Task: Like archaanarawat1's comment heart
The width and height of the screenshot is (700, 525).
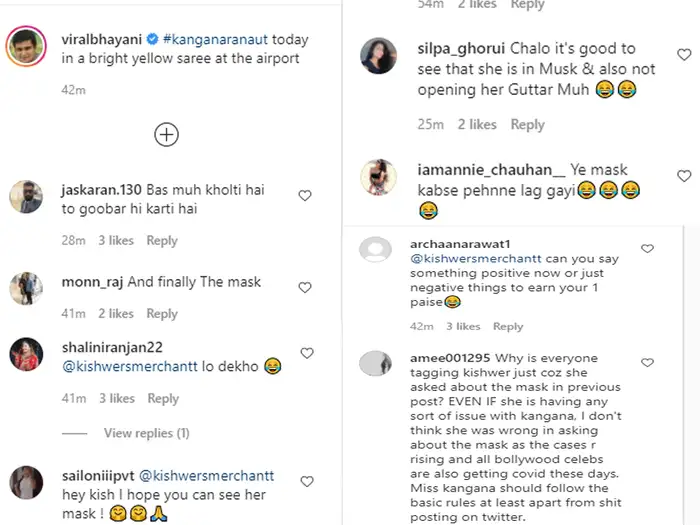Action: (x=647, y=248)
